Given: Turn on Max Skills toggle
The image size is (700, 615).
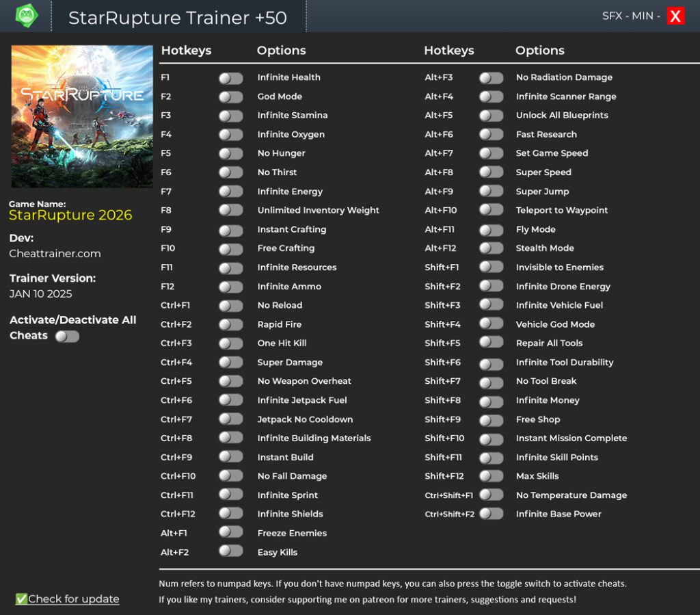Looking at the screenshot, I should point(491,476).
